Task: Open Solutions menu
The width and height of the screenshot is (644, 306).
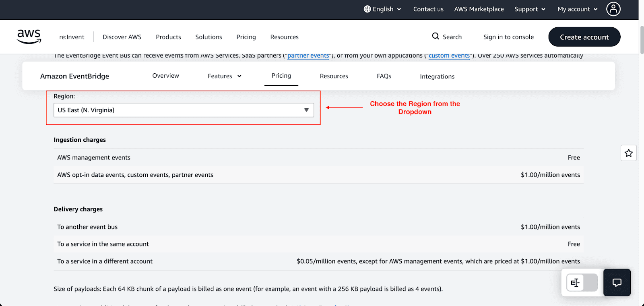Action: [208, 37]
